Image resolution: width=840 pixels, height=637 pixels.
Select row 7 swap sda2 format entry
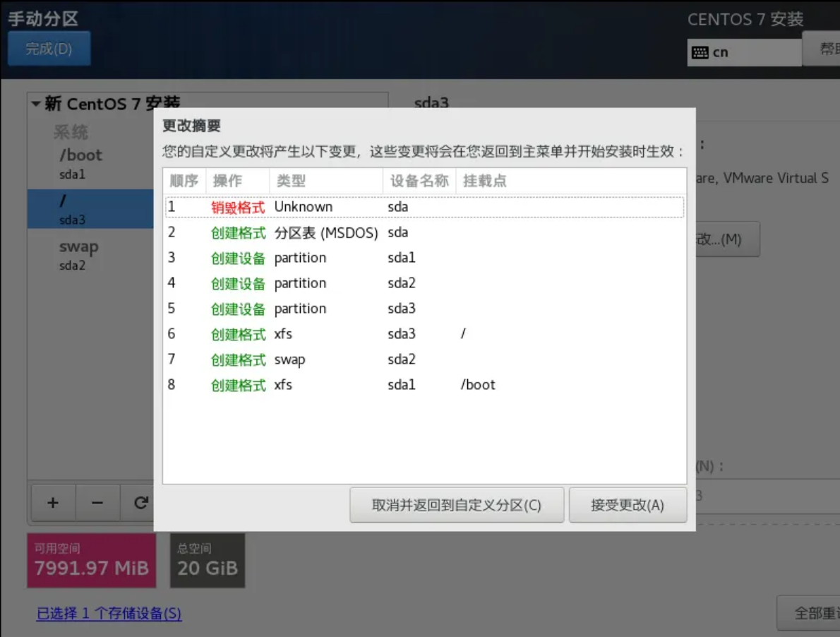(424, 359)
